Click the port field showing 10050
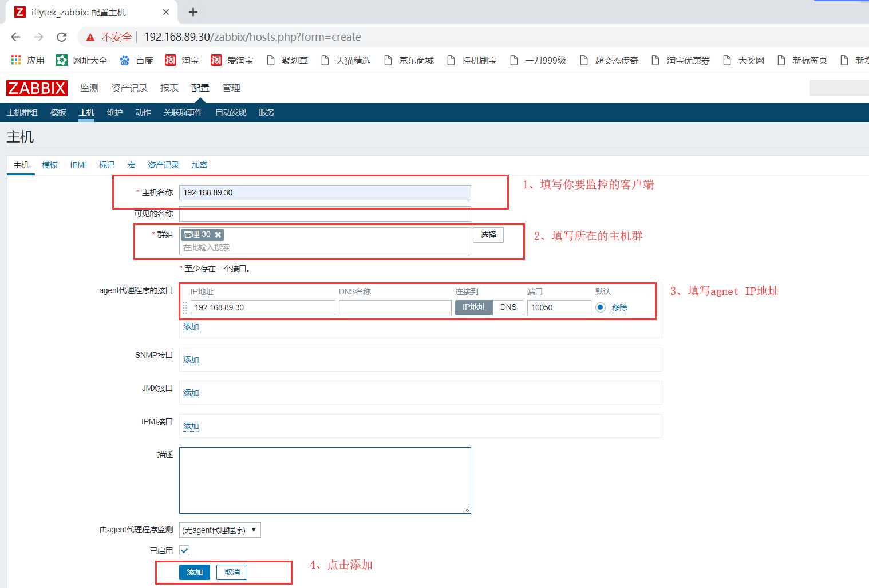The image size is (869, 588). click(559, 307)
